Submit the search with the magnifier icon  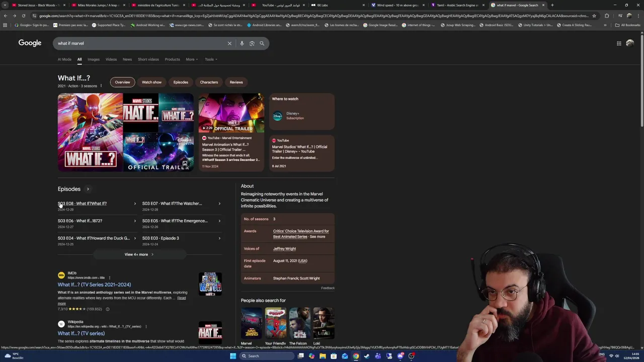pos(262,43)
